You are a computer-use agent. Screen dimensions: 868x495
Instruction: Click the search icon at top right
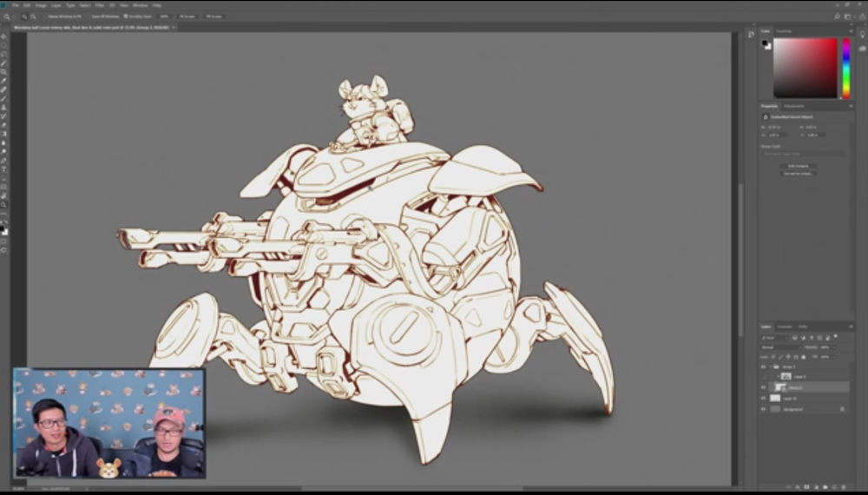tap(836, 16)
